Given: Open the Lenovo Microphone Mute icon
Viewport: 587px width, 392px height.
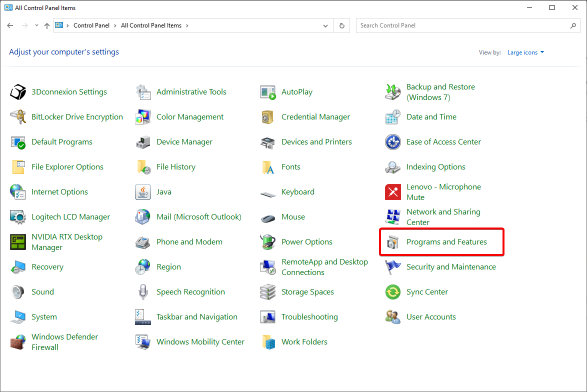Looking at the screenshot, I should pyautogui.click(x=393, y=192).
